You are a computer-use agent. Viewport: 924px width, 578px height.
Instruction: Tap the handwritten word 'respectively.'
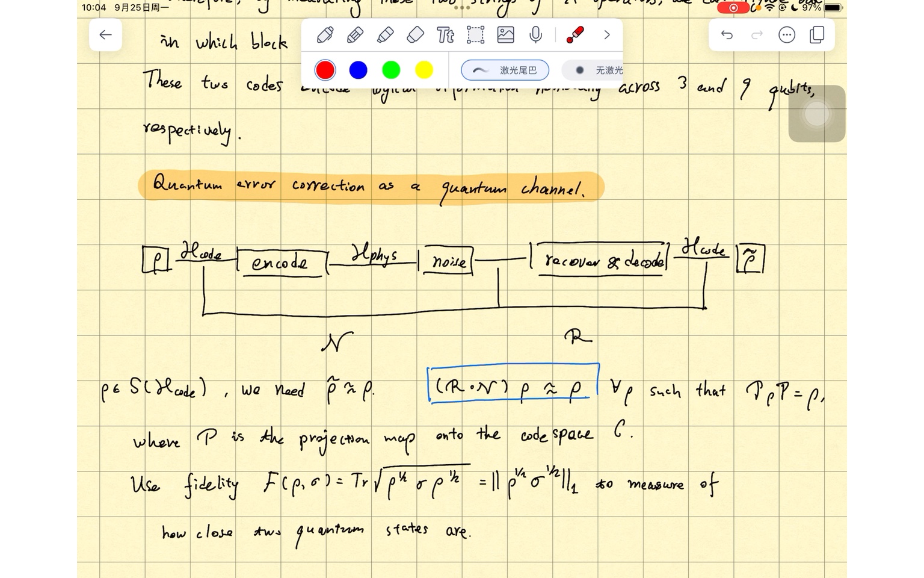point(191,131)
